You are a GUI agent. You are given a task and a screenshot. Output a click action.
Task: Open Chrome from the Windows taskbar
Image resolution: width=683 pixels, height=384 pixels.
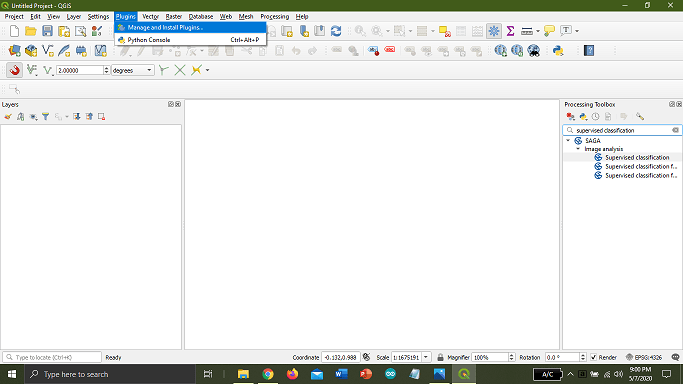[268, 374]
